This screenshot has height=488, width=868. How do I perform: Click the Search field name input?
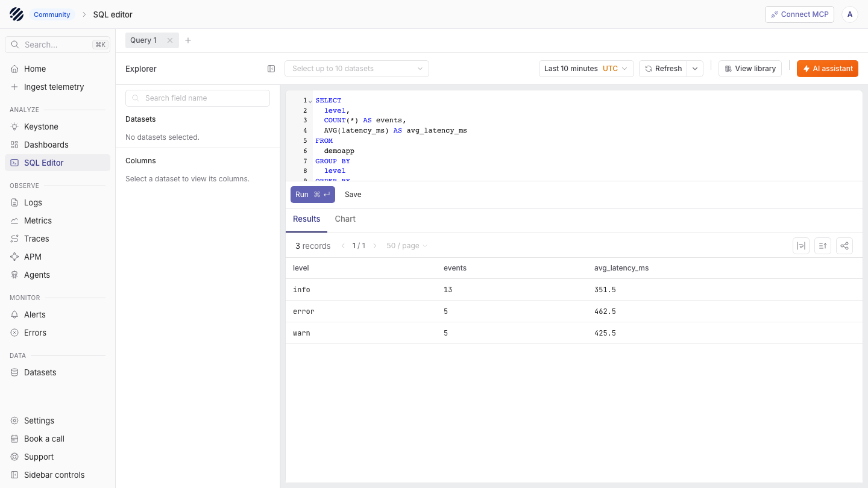tap(198, 98)
